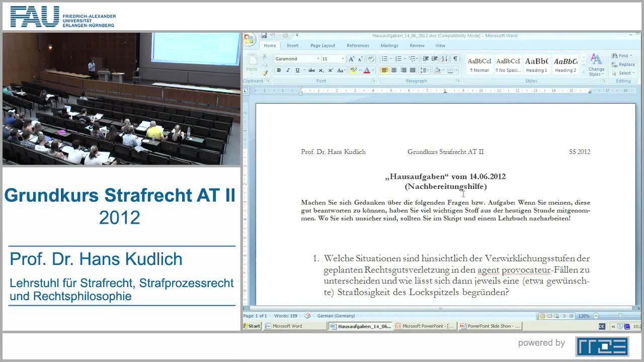This screenshot has width=644, height=362.
Task: Select the Bold formatting icon
Action: 278,70
